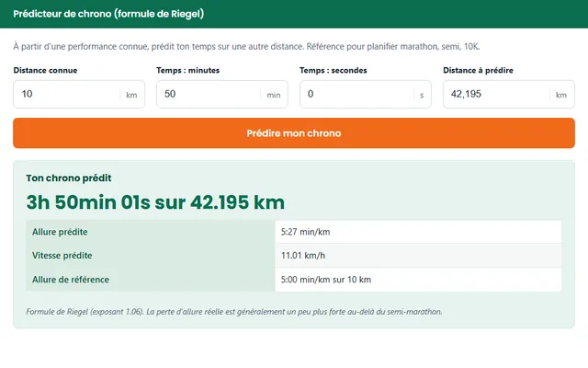Click the header title Prédicteur de chrono
This screenshot has height=368, width=588.
pyautogui.click(x=108, y=14)
